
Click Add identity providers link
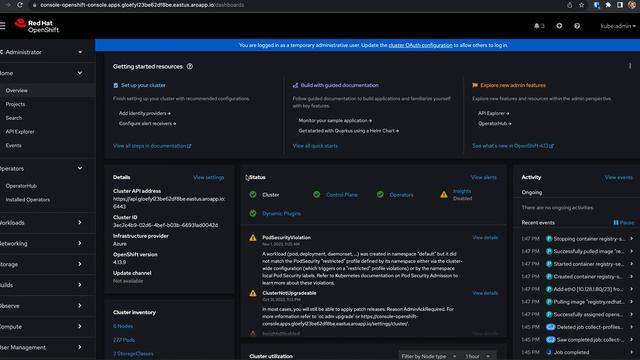pyautogui.click(x=145, y=113)
